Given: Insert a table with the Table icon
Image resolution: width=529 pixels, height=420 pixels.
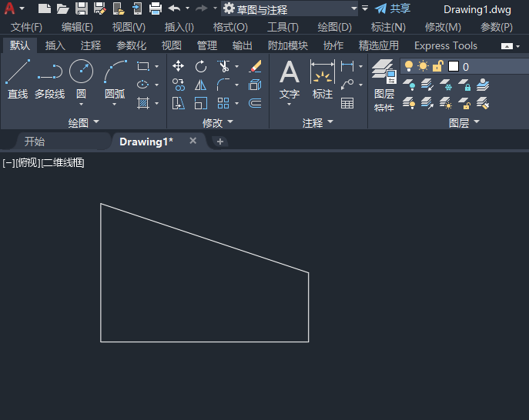Looking at the screenshot, I should point(347,103).
